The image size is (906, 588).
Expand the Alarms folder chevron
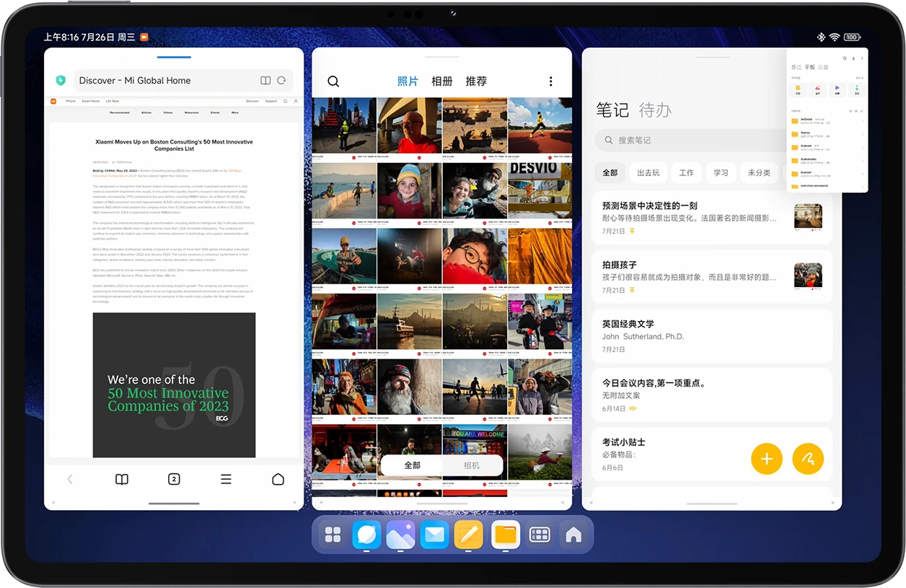(x=863, y=134)
